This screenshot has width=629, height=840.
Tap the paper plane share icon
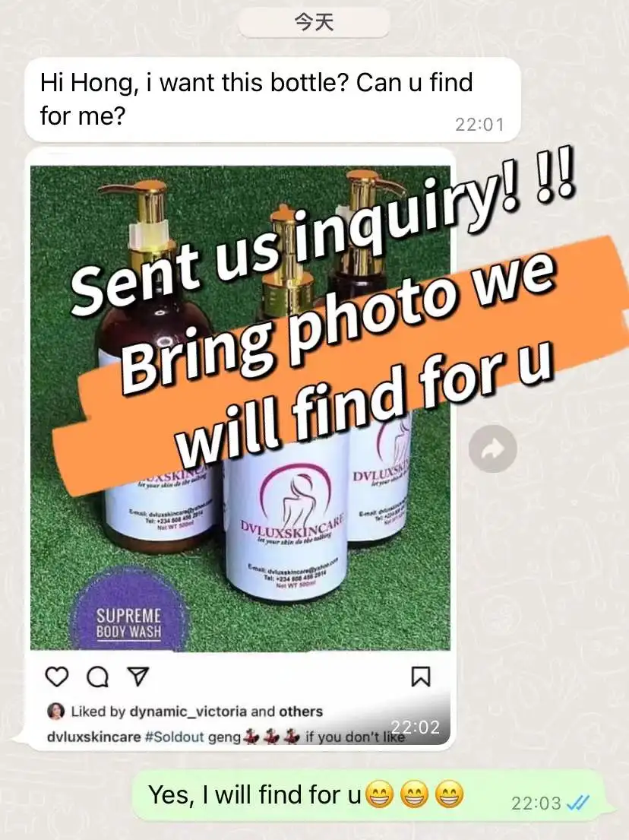(x=139, y=677)
